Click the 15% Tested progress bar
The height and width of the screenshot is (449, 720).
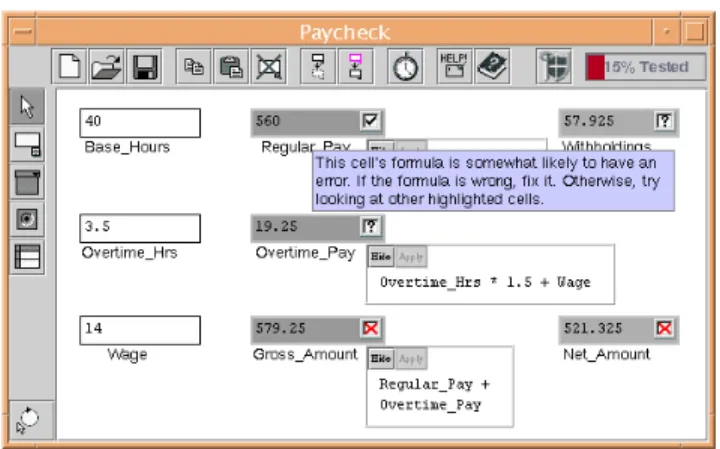click(x=646, y=67)
